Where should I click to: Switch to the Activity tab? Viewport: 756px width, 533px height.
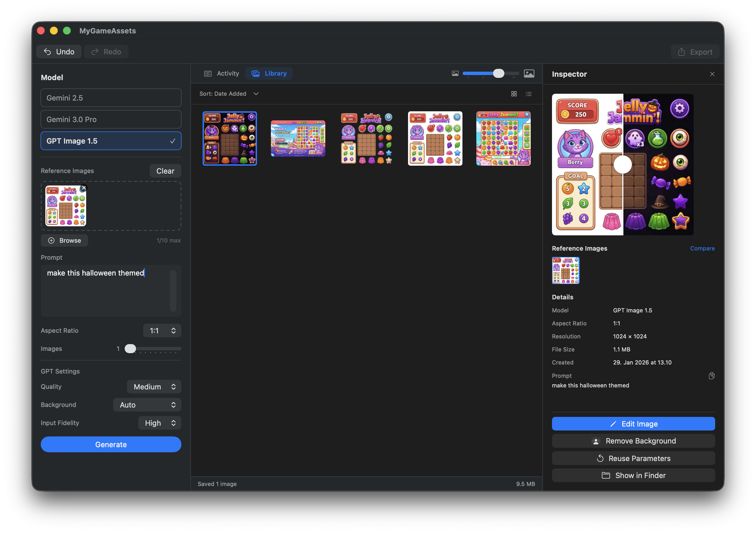click(x=222, y=73)
